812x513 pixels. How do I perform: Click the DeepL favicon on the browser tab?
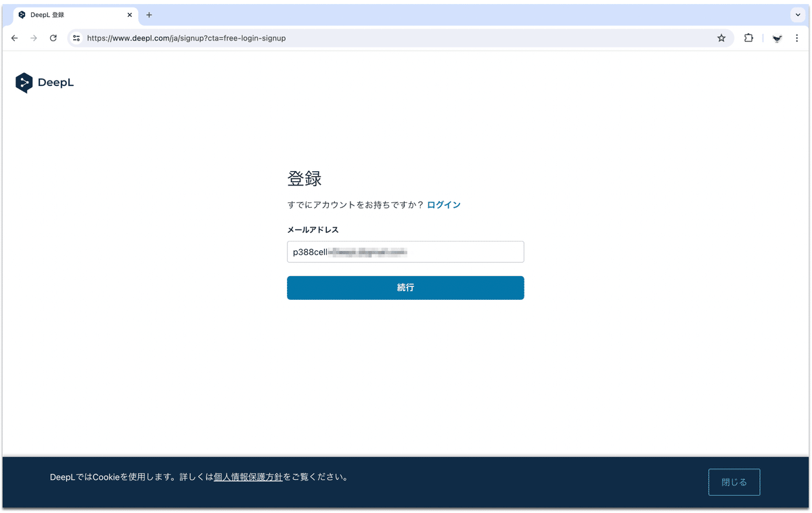(20, 14)
